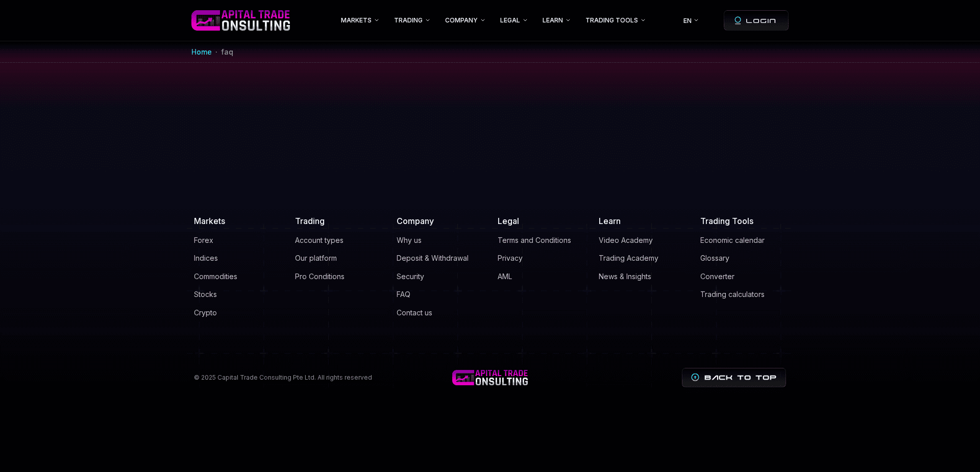
Task: Open the Home breadcrumb link
Action: coord(201,52)
